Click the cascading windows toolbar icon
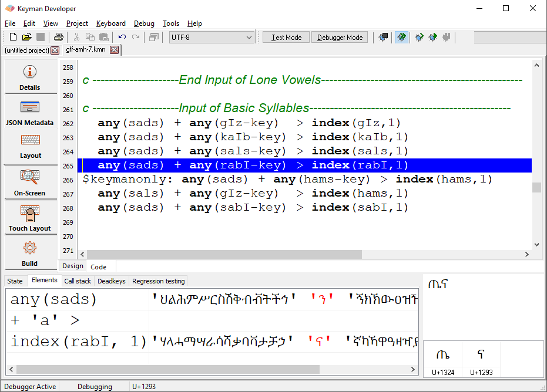Image resolution: width=547 pixels, height=392 pixels. (x=154, y=37)
